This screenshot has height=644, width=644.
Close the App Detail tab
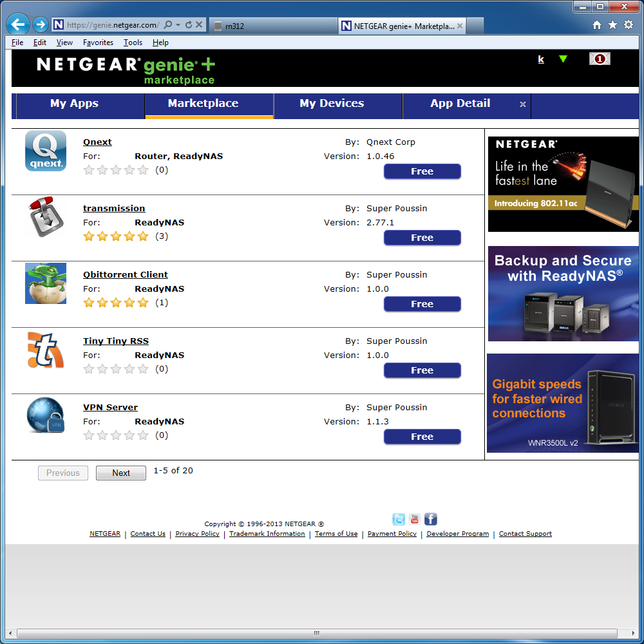522,104
